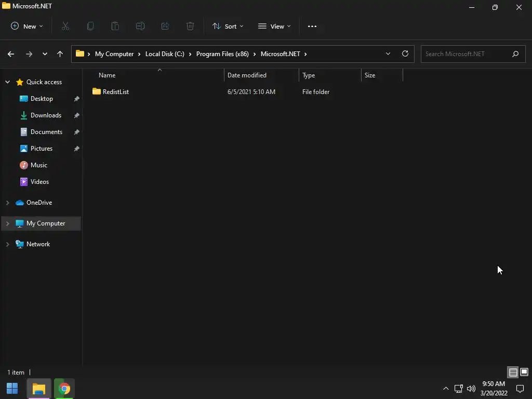Screen dimensions: 532x399
Task: Click My Computer in the address bar
Action: tap(114, 54)
